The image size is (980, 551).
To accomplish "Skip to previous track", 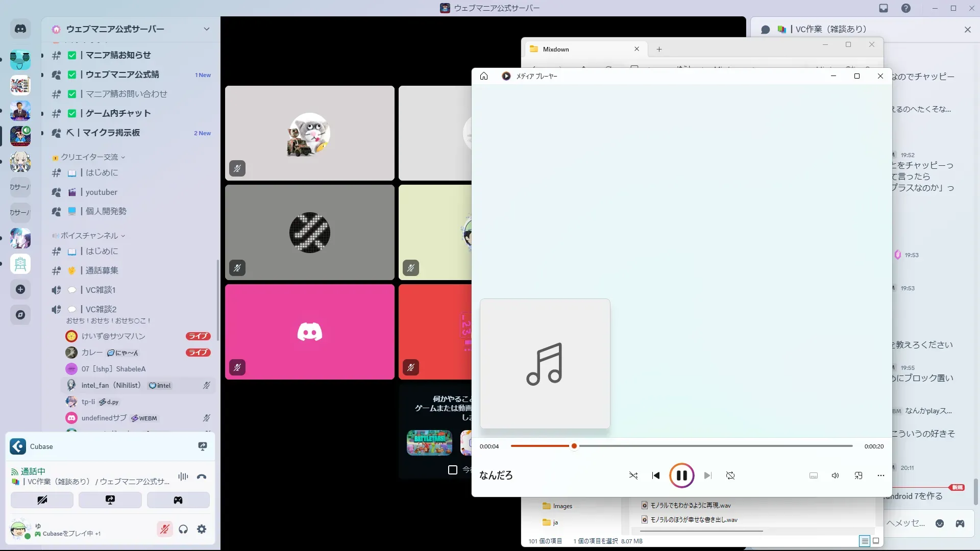I will tap(656, 475).
